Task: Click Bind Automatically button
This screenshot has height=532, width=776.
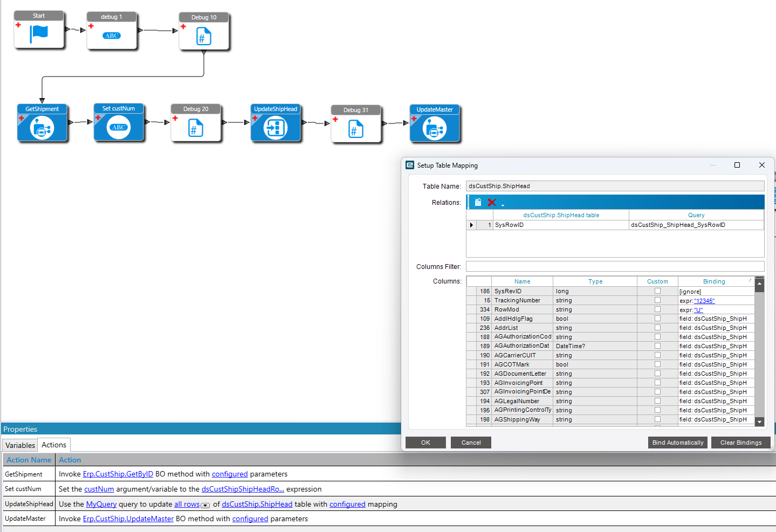Action: [x=678, y=443]
